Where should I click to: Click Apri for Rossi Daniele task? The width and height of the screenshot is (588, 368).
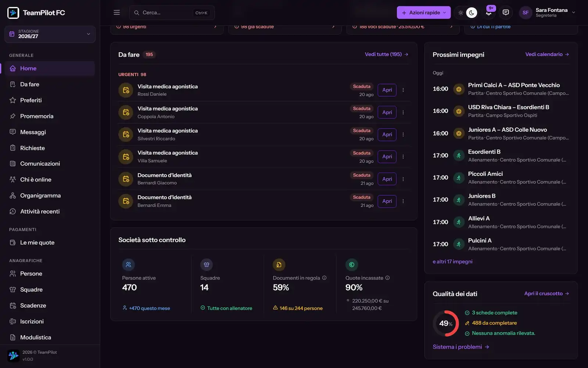[387, 90]
